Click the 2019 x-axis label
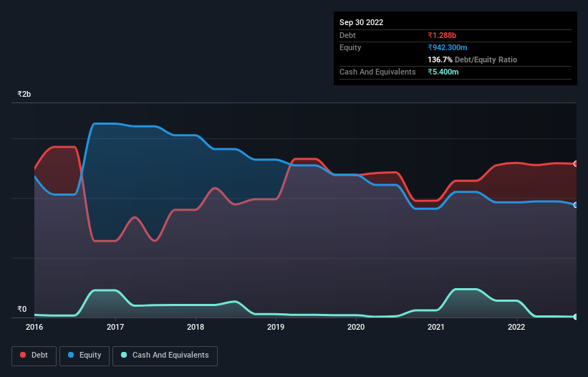588x377 pixels. point(276,327)
